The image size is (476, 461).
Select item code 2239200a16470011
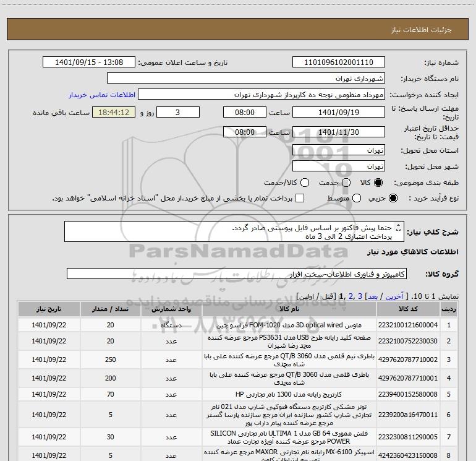[x=408, y=415]
